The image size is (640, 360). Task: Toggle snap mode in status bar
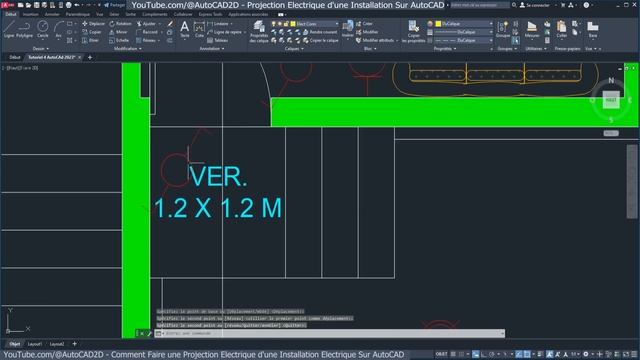pyautogui.click(x=461, y=354)
